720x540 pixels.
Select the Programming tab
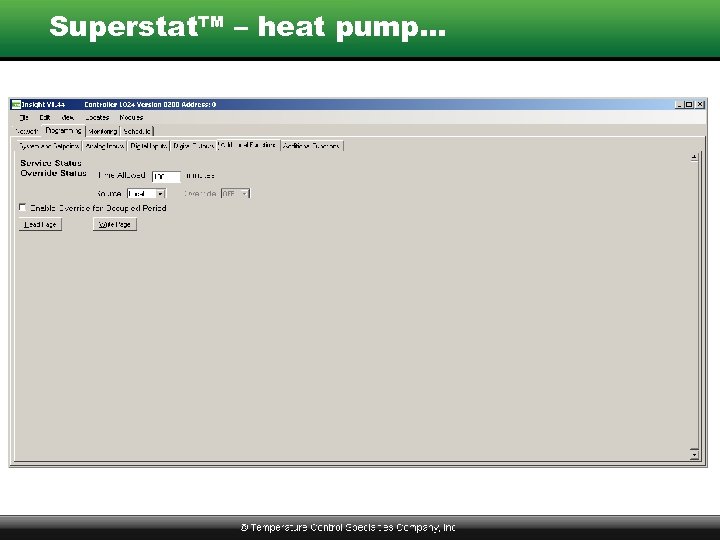(63, 130)
